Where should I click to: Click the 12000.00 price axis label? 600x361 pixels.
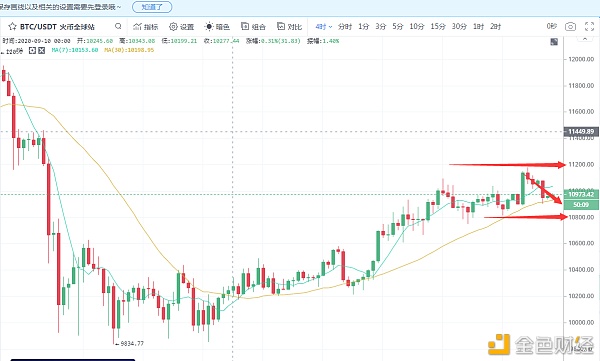[x=581, y=59]
